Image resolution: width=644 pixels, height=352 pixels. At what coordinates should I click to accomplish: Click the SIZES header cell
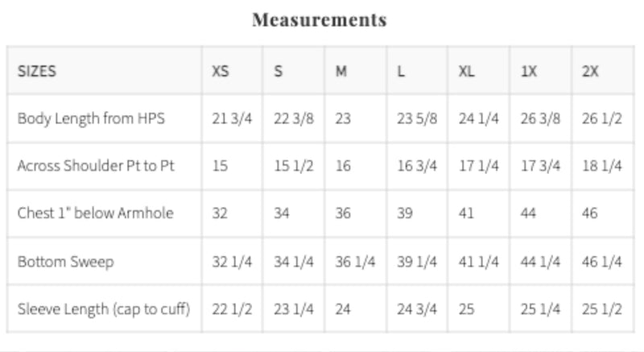37,71
